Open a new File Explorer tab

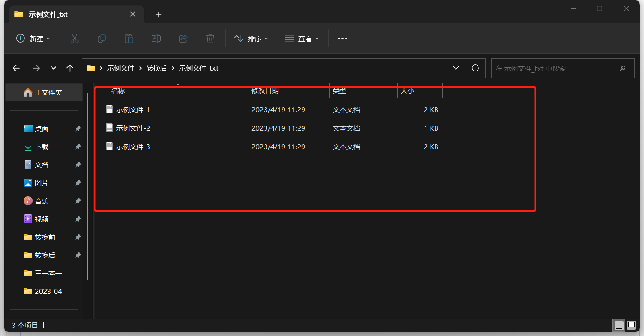(x=158, y=14)
